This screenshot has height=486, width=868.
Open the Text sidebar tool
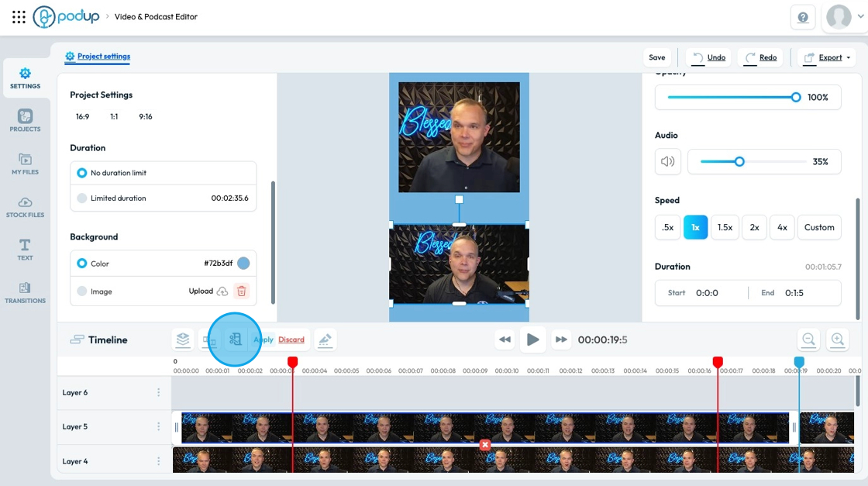click(x=25, y=250)
